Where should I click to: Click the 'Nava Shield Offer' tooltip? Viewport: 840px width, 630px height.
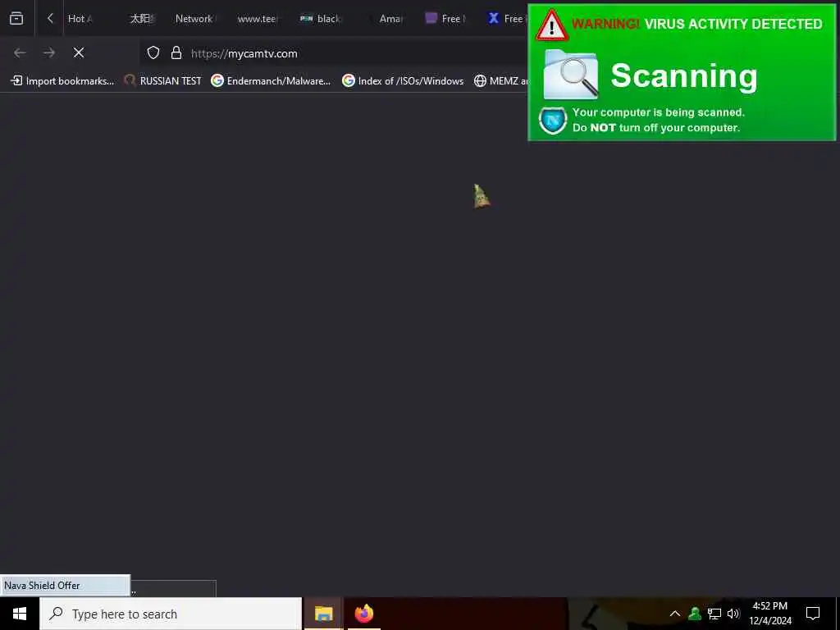tap(65, 586)
